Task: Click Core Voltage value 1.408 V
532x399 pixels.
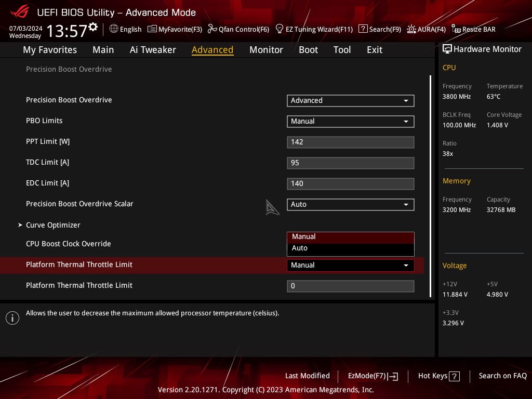Action: pyautogui.click(x=497, y=125)
